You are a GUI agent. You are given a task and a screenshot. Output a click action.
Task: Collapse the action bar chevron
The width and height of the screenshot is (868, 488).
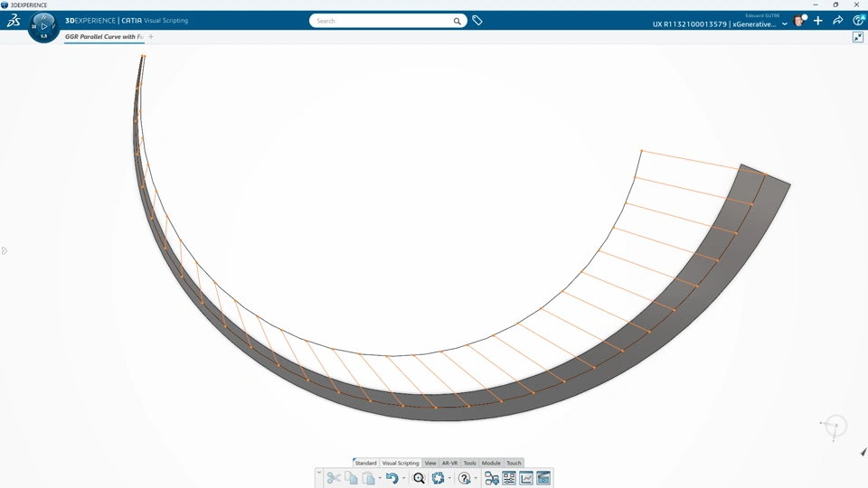click(319, 472)
